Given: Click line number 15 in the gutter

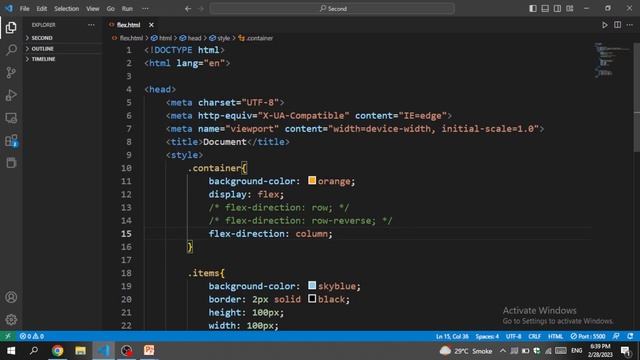Looking at the screenshot, I should pos(126,234).
